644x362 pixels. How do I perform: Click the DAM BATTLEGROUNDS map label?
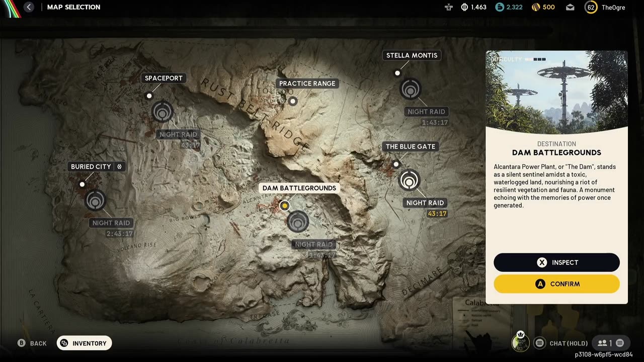tap(299, 188)
